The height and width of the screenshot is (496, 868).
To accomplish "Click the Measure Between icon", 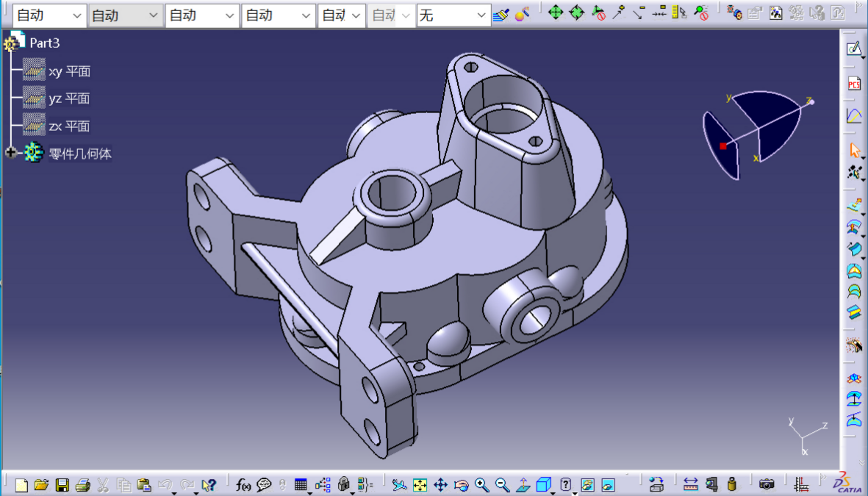I will pos(690,485).
